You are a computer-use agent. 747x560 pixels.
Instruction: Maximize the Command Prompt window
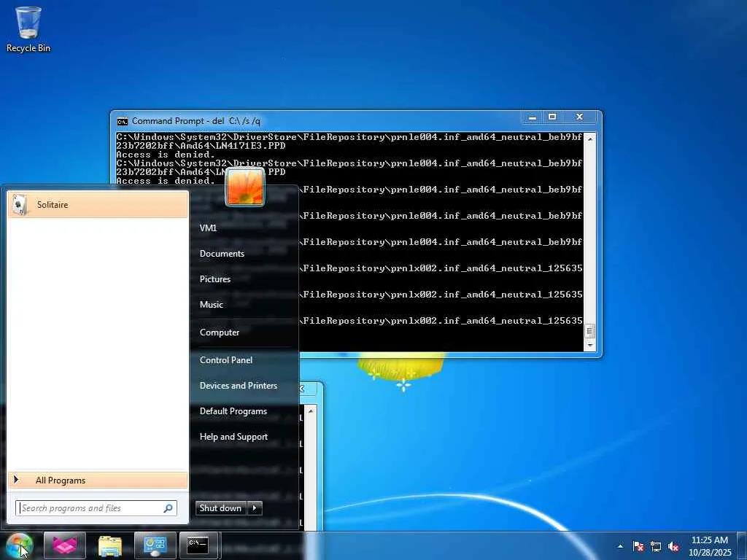point(552,117)
